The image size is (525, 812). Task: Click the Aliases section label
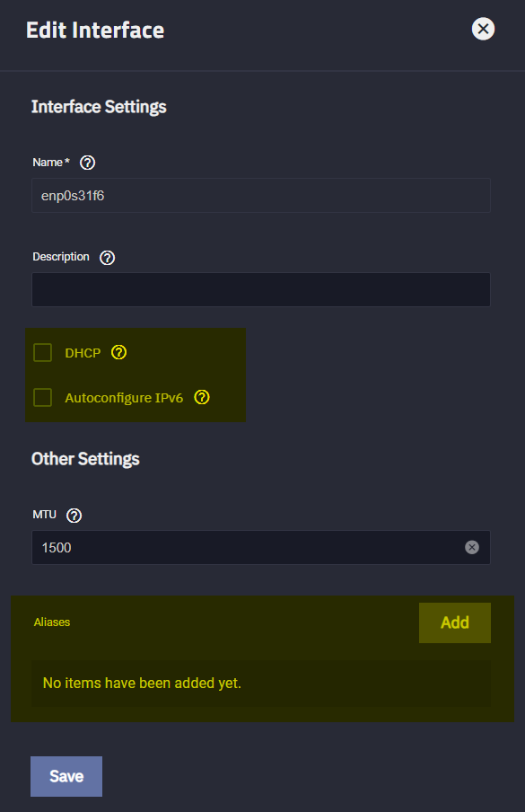52,622
